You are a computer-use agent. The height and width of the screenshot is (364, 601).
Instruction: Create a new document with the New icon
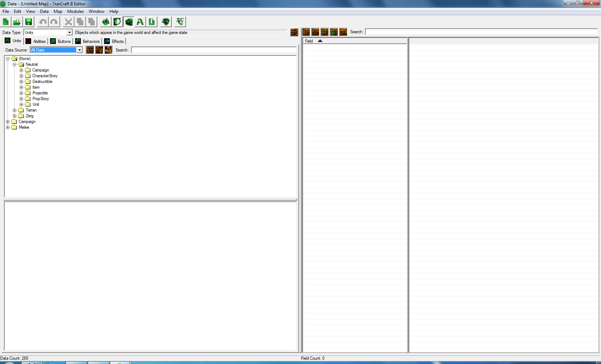click(6, 22)
